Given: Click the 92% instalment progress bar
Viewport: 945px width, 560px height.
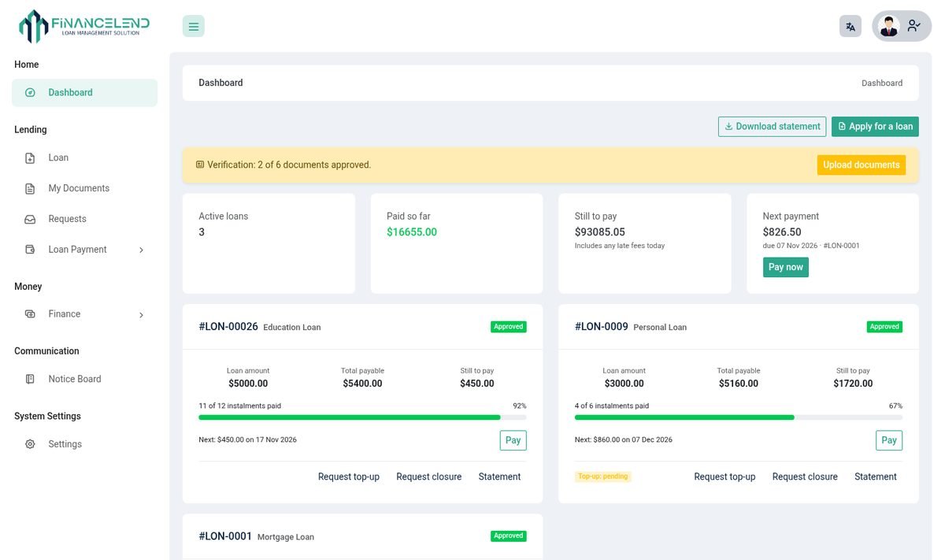Looking at the screenshot, I should tap(362, 417).
